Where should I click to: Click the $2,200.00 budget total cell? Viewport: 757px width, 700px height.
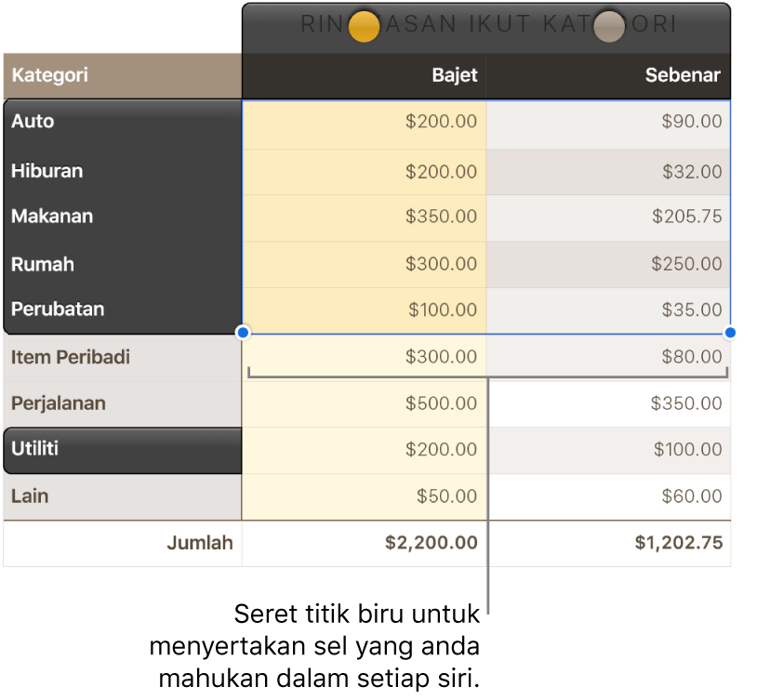click(365, 543)
